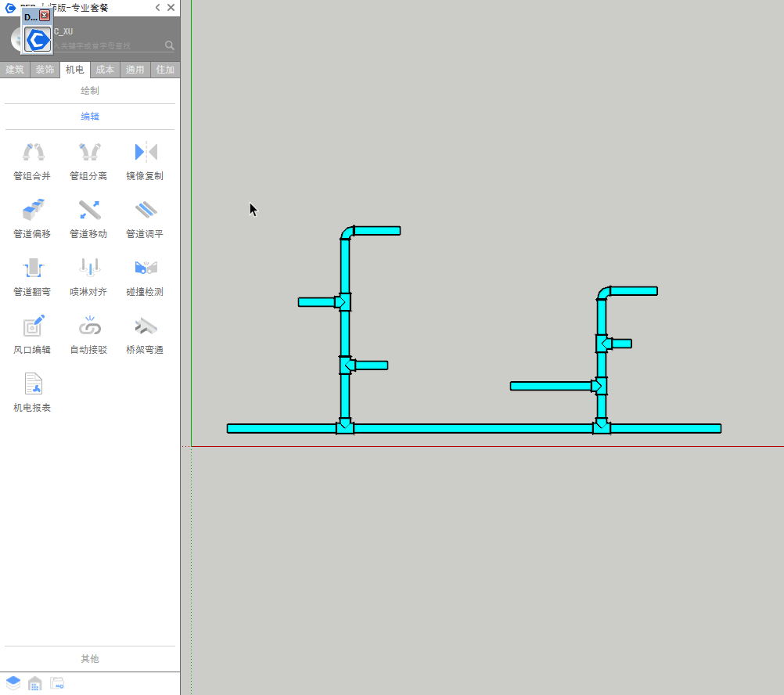Switch to the 建筑 tab
Viewport: 784px width, 695px height.
(x=15, y=70)
